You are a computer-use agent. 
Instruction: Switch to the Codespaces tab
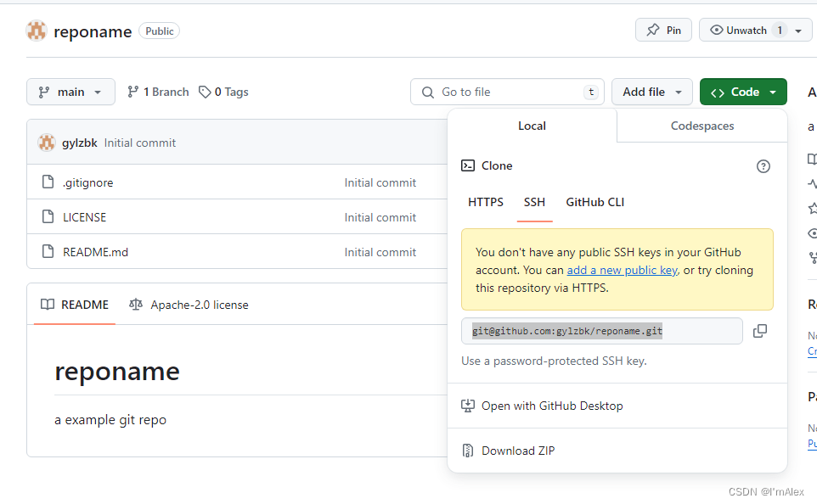click(701, 126)
